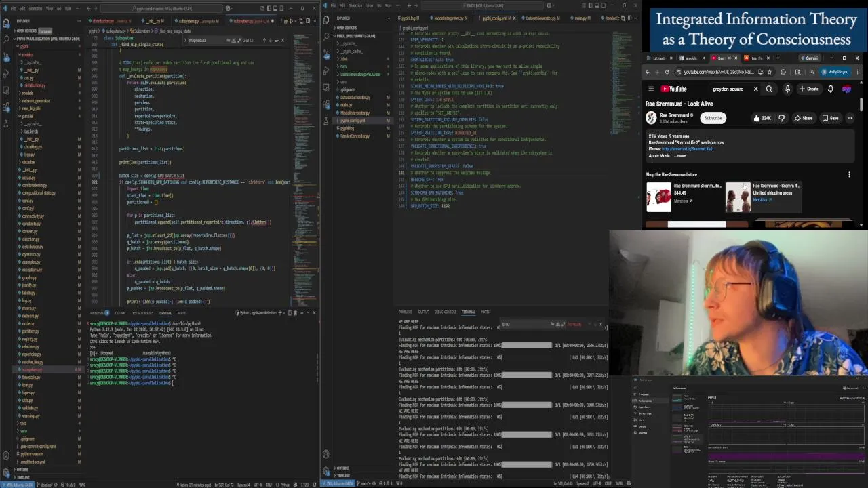Toggle panel layout in left VS Code title bar

point(275,8)
